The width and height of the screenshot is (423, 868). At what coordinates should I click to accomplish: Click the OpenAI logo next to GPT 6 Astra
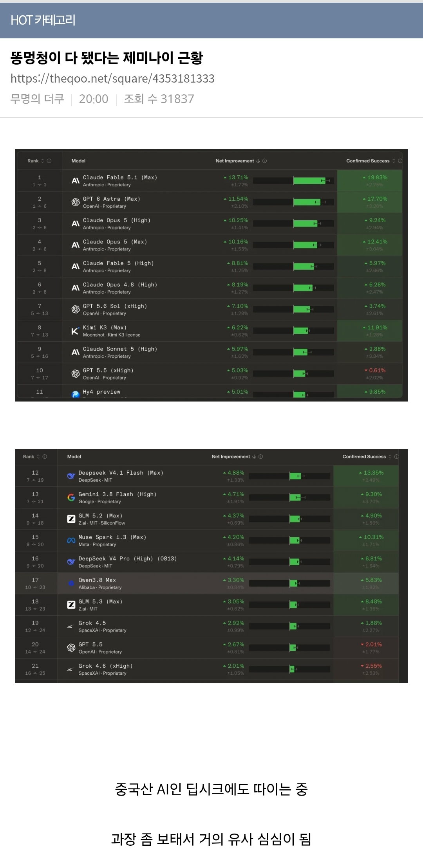tap(76, 202)
